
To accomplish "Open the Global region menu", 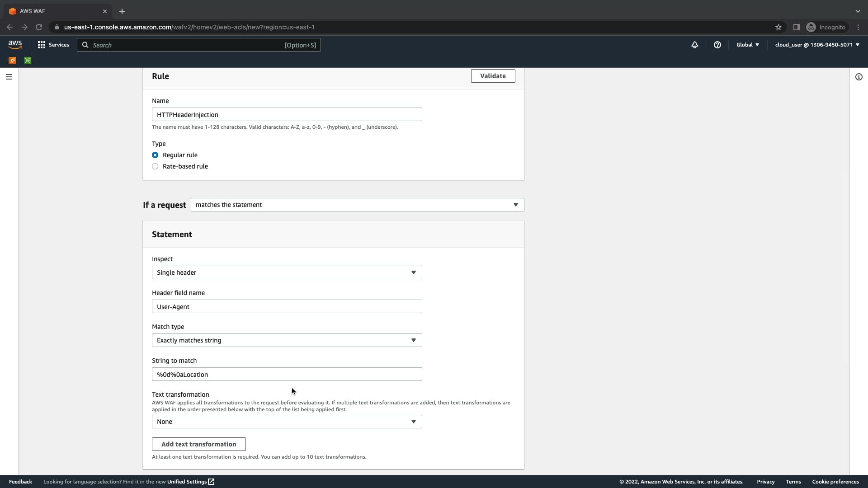I will (x=747, y=45).
